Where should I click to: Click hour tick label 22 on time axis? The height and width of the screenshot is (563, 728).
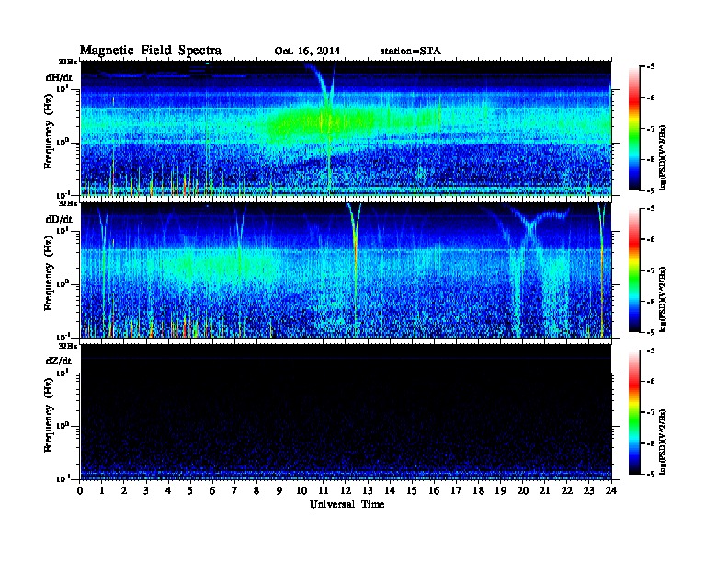pos(567,491)
